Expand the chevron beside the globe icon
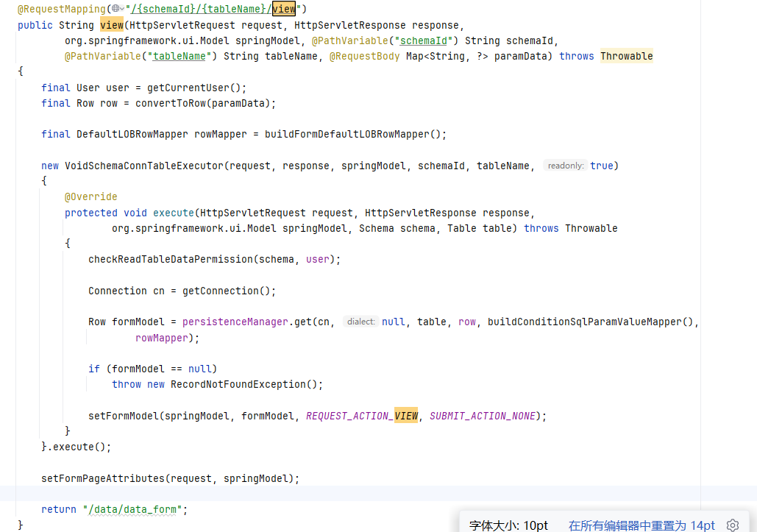This screenshot has width=757, height=532. [124, 10]
